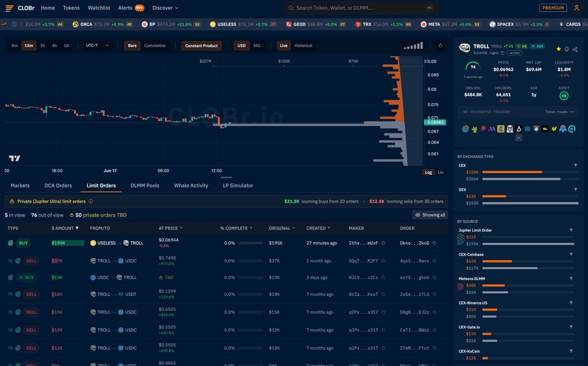Click the Jupiter icon on the $195K BUY row
The width and height of the screenshot is (588, 366).
click(x=11, y=243)
